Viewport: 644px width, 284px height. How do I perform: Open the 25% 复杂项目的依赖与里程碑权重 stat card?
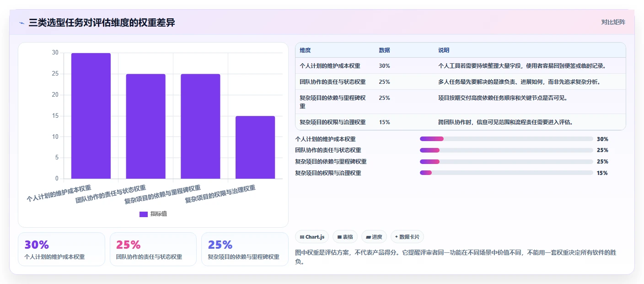pyautogui.click(x=245, y=249)
